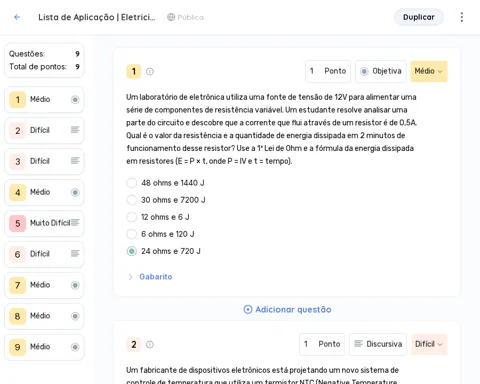
Task: Click the objective type icon in sidebar item 9
Action: click(x=75, y=347)
